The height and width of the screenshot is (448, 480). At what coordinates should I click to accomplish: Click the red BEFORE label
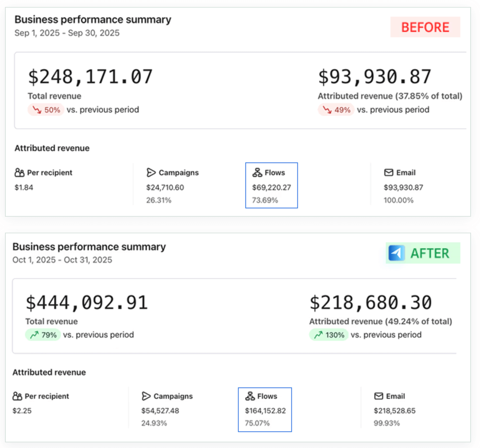tap(425, 27)
